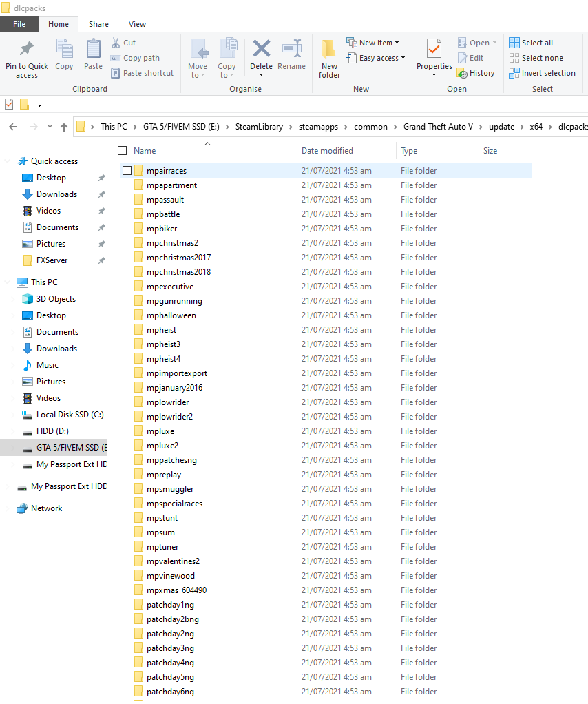
Task: Open Recent locations dropdown chevron
Action: pos(50,127)
